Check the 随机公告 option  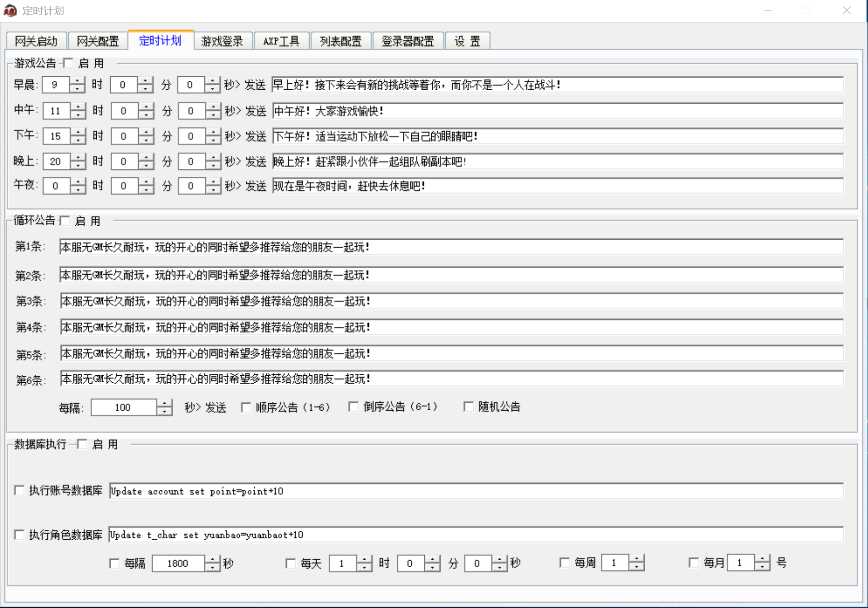(469, 407)
